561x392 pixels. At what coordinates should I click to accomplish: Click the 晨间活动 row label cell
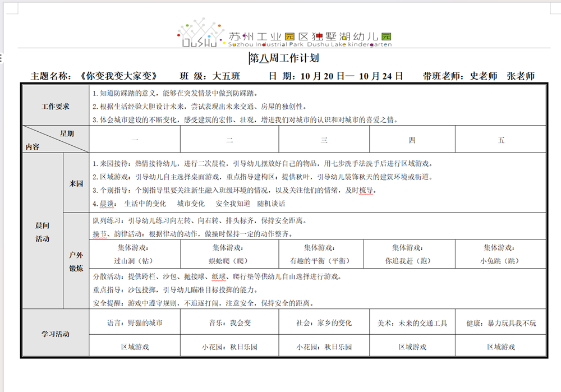click(x=42, y=232)
